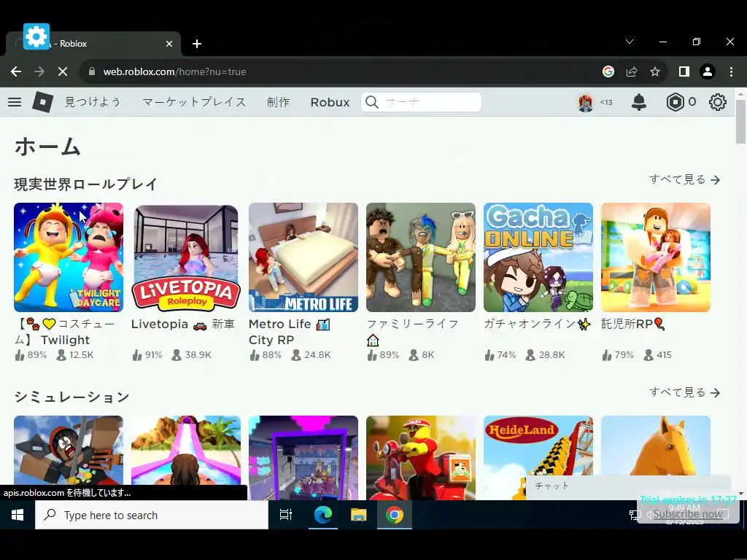Open Chrome three-dot menu

(731, 71)
